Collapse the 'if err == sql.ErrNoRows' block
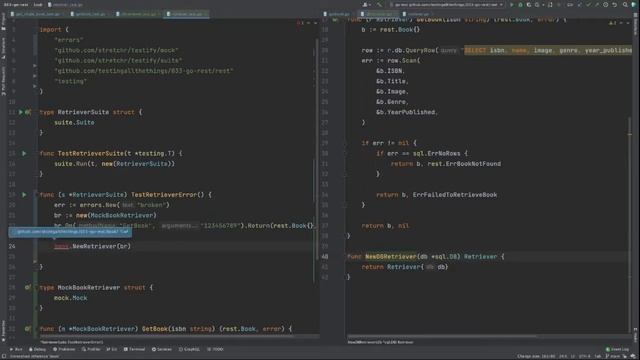The width and height of the screenshot is (640, 360). [345, 153]
